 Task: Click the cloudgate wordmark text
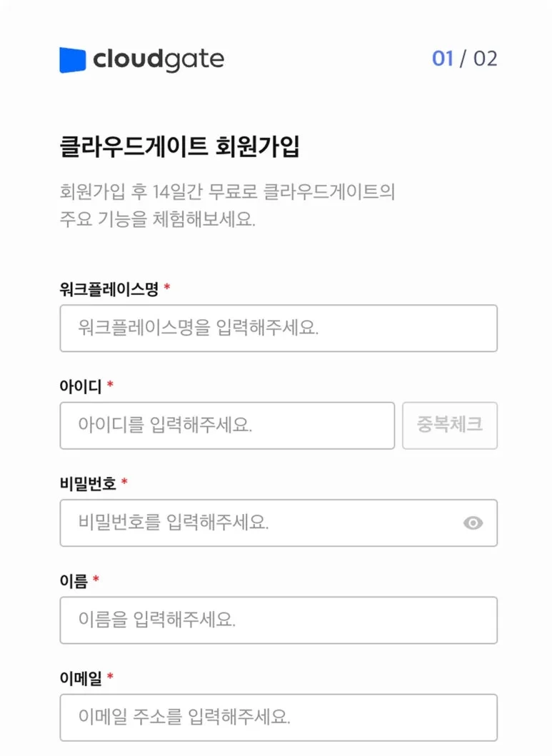[x=159, y=59]
